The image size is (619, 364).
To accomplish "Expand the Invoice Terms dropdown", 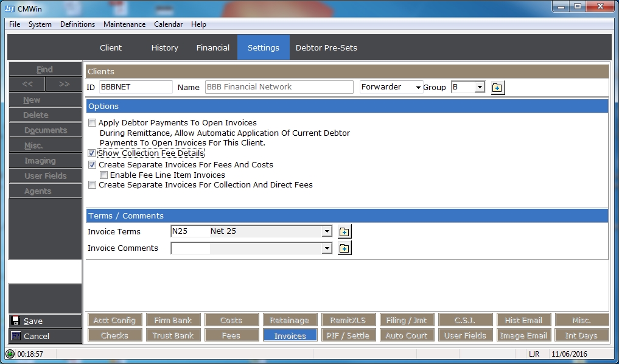I will coord(327,232).
